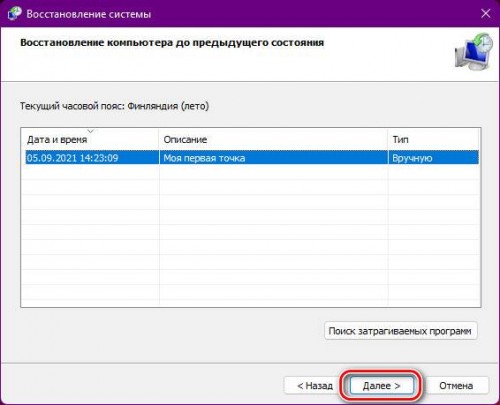Cancel the wizard with Отмена
500x405 pixels.
click(456, 386)
